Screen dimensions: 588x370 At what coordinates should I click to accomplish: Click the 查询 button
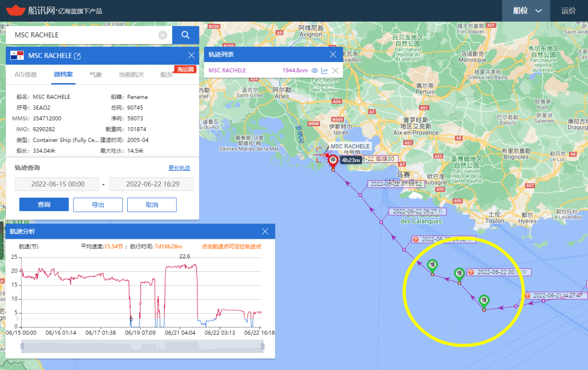[44, 205]
